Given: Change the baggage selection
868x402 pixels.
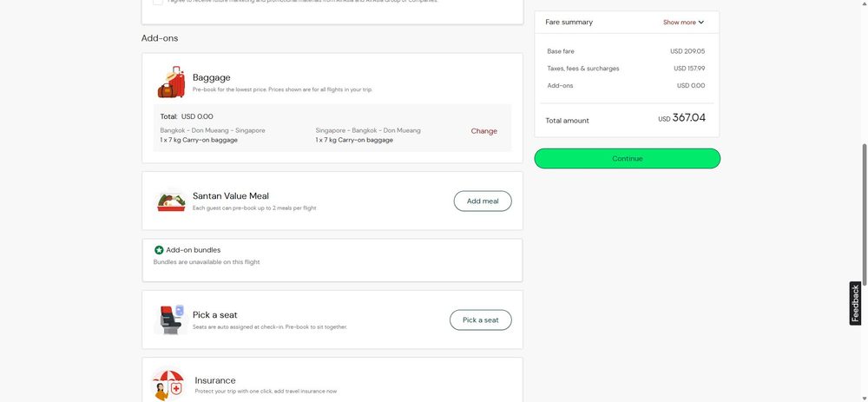Looking at the screenshot, I should pos(483,131).
